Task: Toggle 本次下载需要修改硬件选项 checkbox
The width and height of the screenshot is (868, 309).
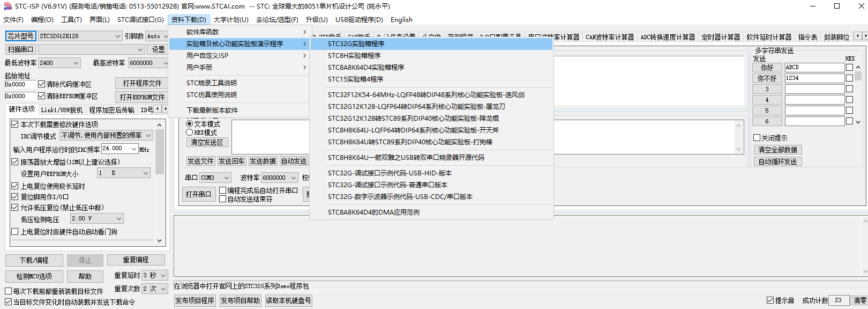Action: (x=15, y=124)
